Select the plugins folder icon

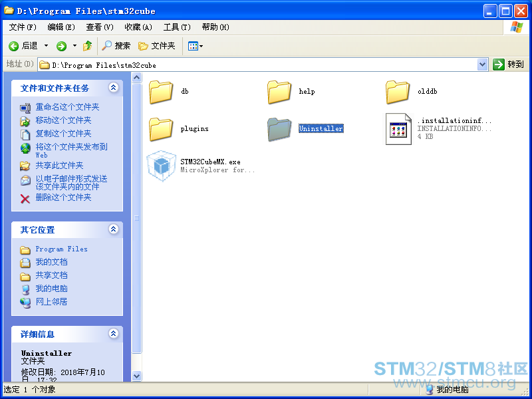coord(161,129)
